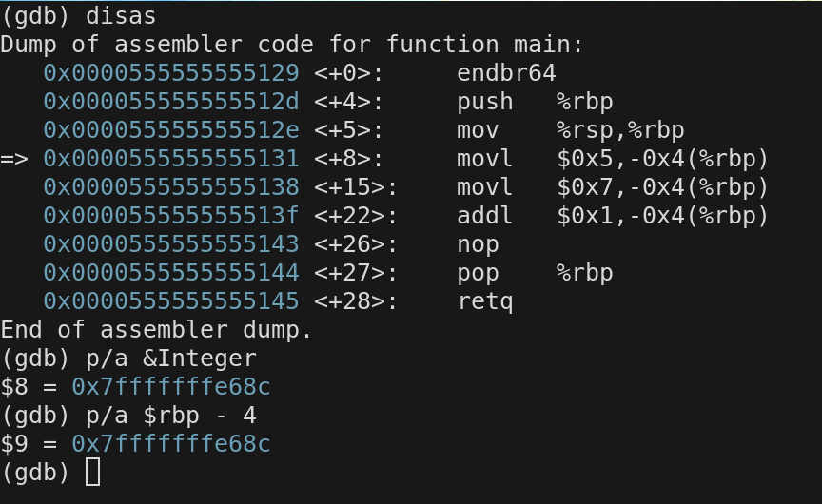Click address 0x000055555555512d on push line

tap(171, 102)
